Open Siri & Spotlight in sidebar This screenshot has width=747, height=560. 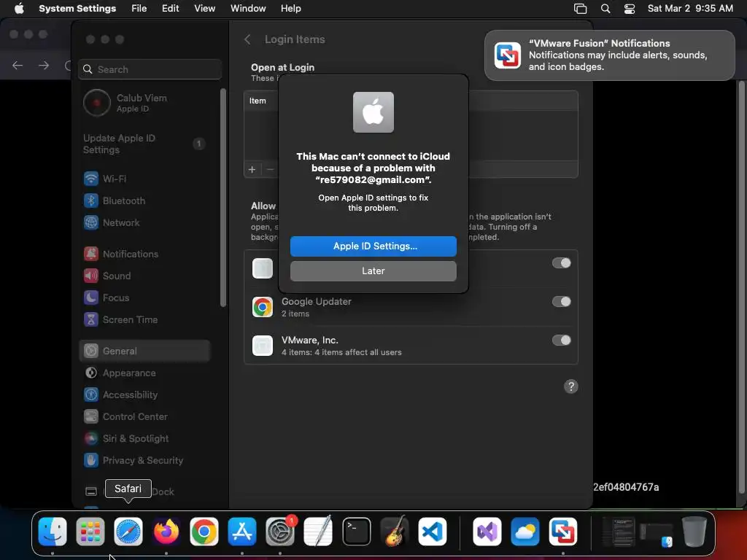[145, 438]
